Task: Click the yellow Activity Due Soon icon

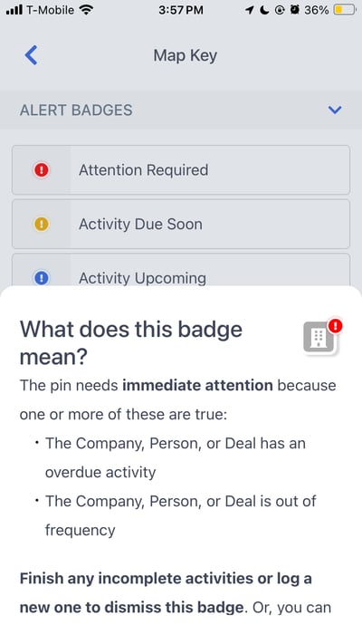Action: (x=41, y=225)
